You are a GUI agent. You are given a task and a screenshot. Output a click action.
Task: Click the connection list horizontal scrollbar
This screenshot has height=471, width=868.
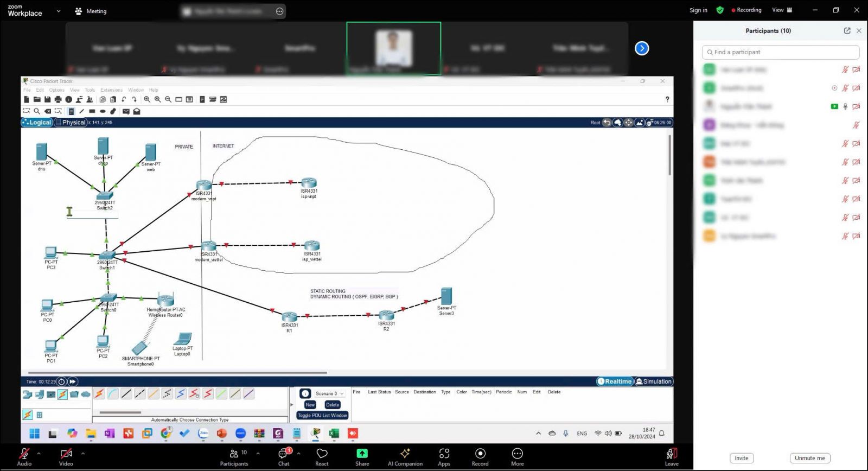coord(120,412)
